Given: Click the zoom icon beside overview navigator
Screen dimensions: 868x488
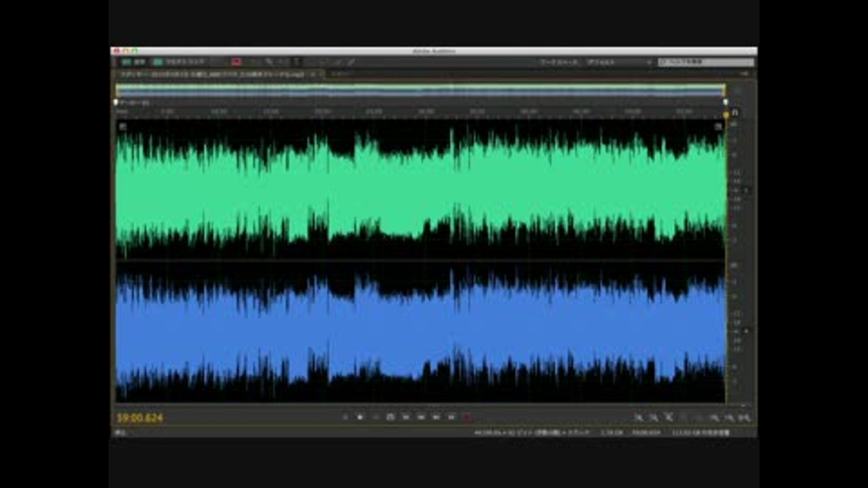Looking at the screenshot, I should (x=738, y=90).
